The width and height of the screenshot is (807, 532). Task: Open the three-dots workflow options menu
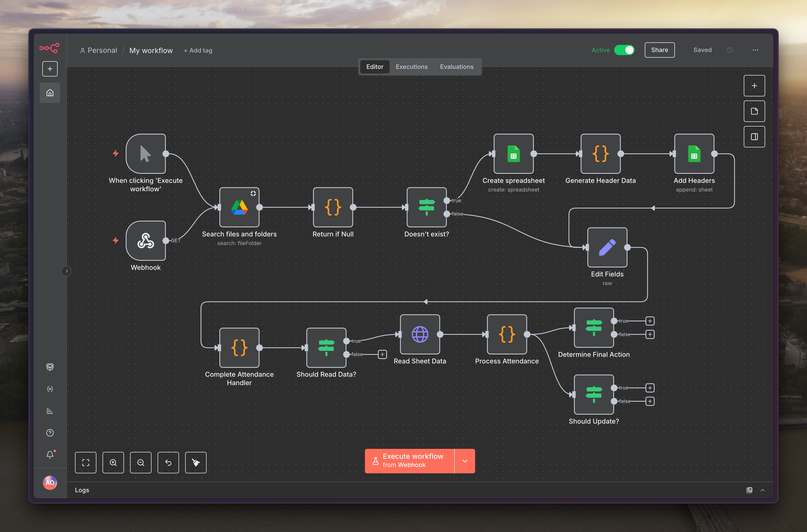click(755, 50)
